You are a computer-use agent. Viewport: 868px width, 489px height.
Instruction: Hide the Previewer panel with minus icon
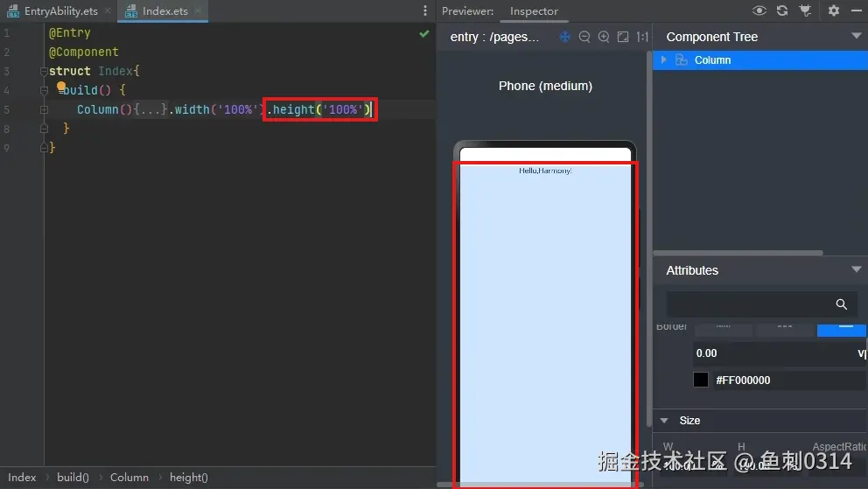(856, 10)
